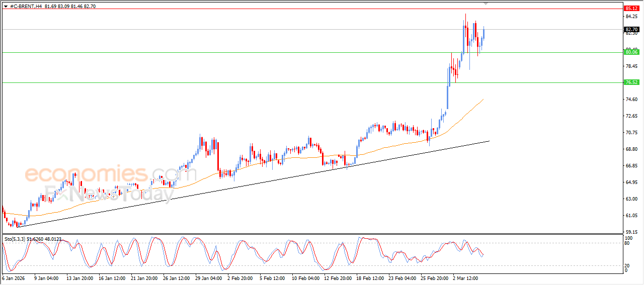The image size is (644, 285).
Task: Click the 29 Jan 04:00 time label
Action: pos(208,278)
